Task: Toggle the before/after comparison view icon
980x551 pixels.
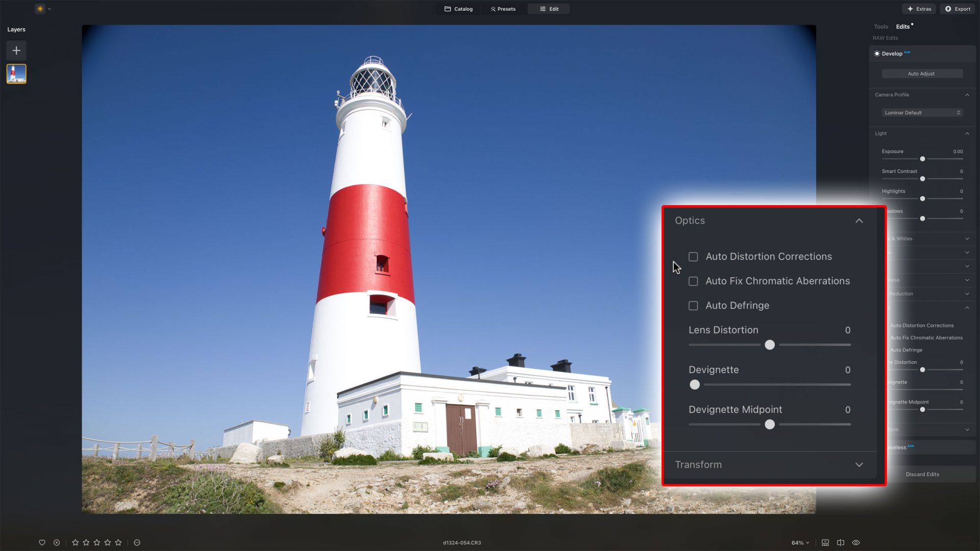Action: tap(841, 542)
